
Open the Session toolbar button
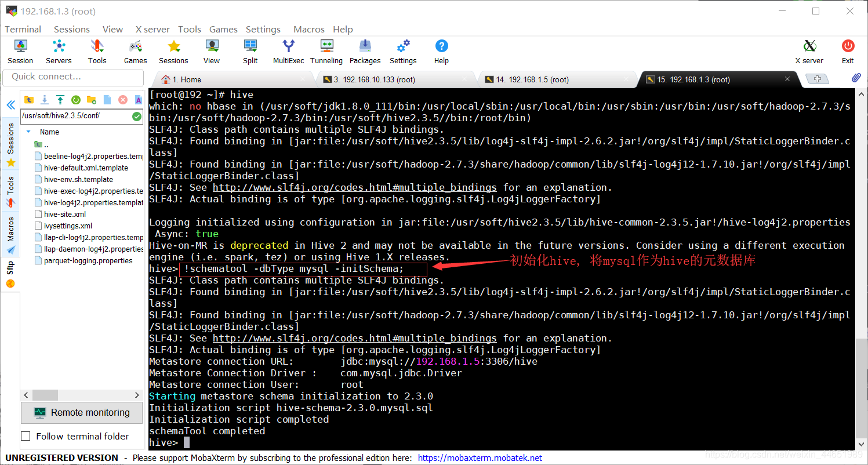[20, 52]
